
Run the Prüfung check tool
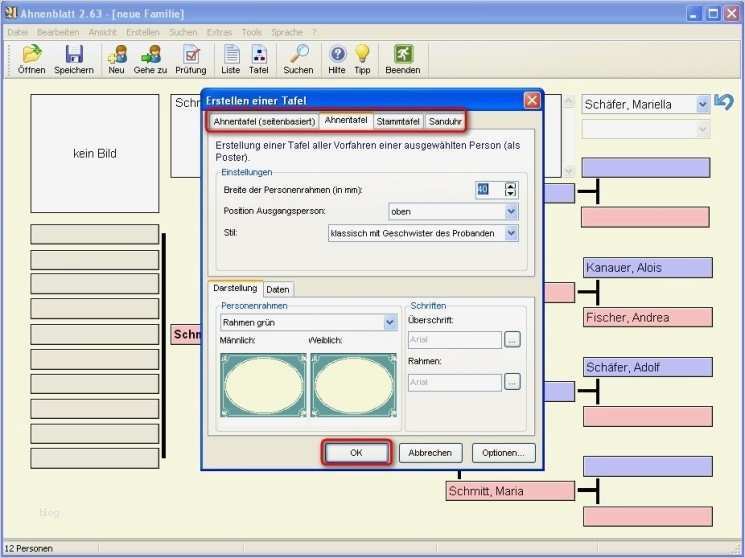pyautogui.click(x=190, y=54)
